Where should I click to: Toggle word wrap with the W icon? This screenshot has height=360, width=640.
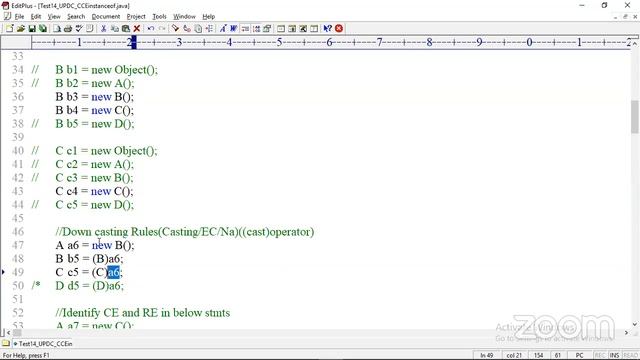(233, 29)
